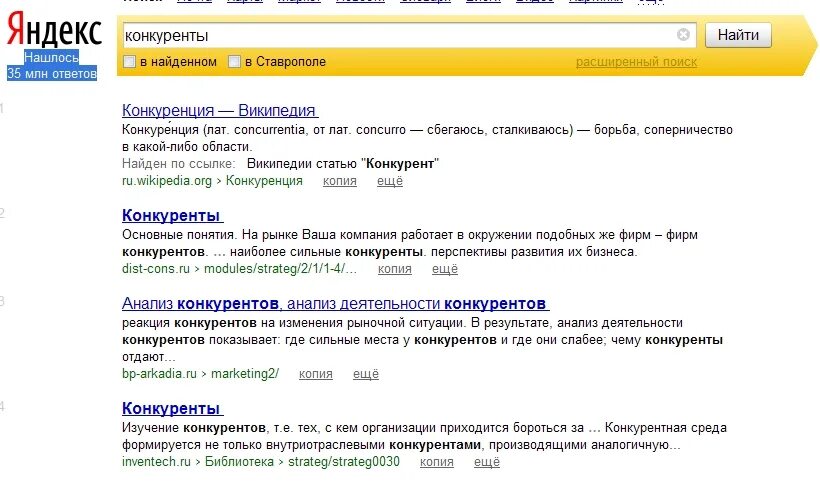Open the strateg/strateg0030 path link

click(x=344, y=462)
